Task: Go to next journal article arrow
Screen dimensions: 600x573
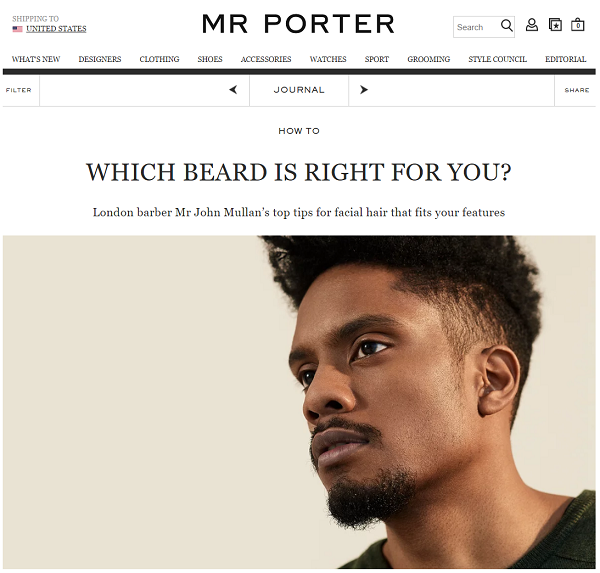Action: point(364,90)
